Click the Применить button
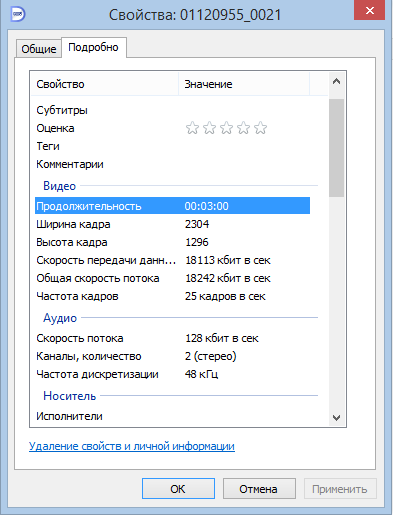This screenshot has width=393, height=515. (340, 489)
